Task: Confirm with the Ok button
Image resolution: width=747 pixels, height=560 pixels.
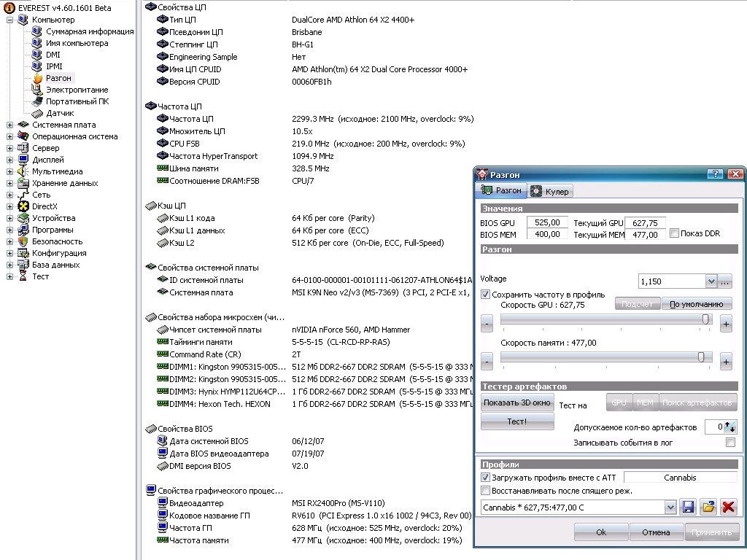Action: pyautogui.click(x=601, y=532)
